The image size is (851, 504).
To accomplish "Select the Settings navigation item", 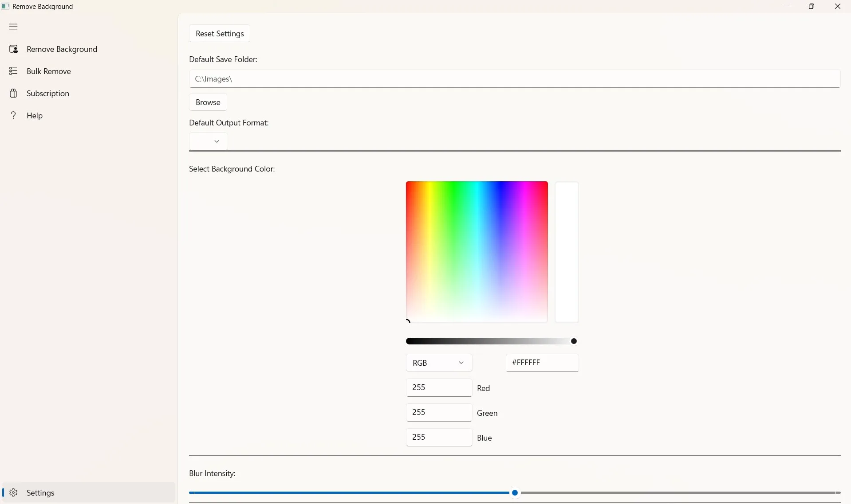I will pos(89,492).
